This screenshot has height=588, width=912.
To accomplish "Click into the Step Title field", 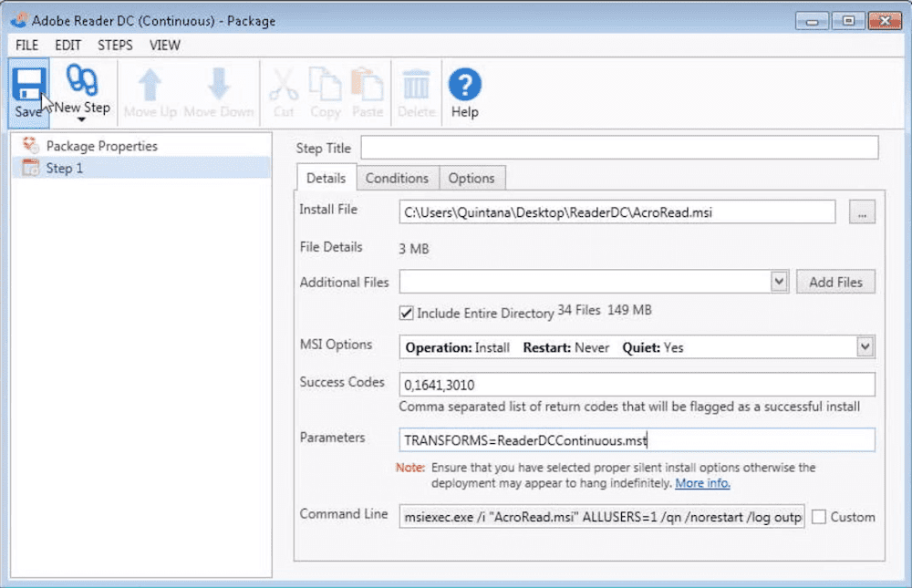I will 619,148.
